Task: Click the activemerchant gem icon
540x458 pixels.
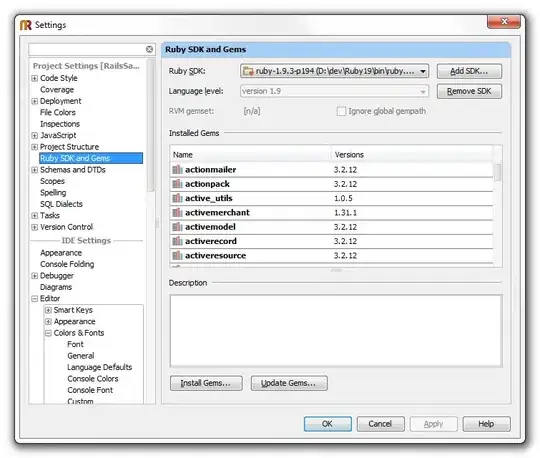Action: pyautogui.click(x=177, y=212)
